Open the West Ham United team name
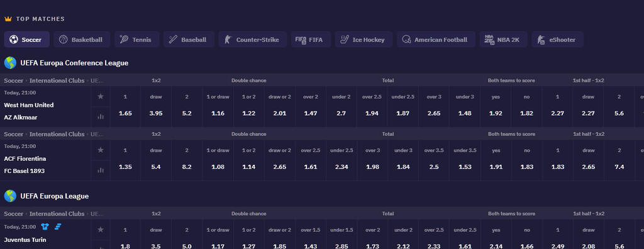Viewport: 644px width, 249px height. 29,105
